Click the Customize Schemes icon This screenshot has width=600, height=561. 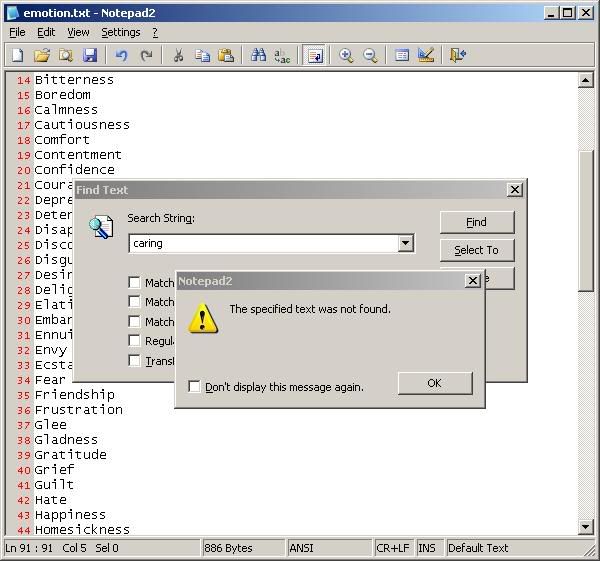[426, 55]
